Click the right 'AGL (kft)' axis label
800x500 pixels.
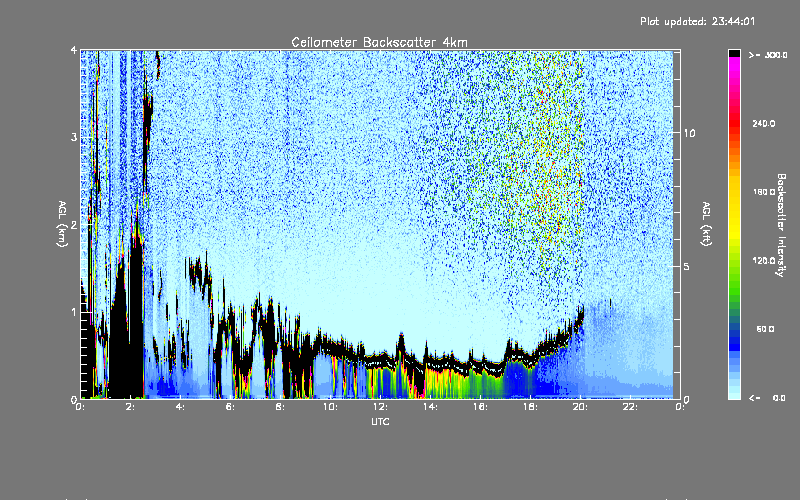coord(706,224)
